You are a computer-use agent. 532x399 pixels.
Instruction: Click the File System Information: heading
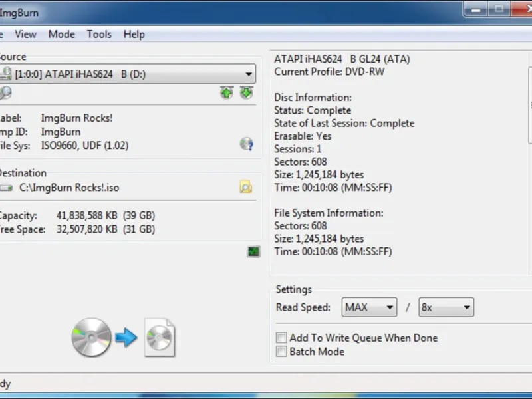[x=329, y=213]
